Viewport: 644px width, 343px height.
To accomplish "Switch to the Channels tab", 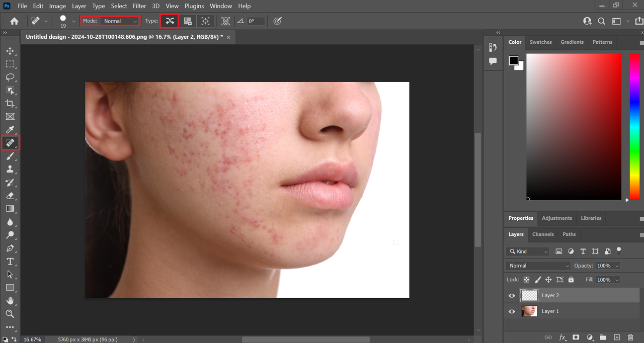I will pos(543,234).
